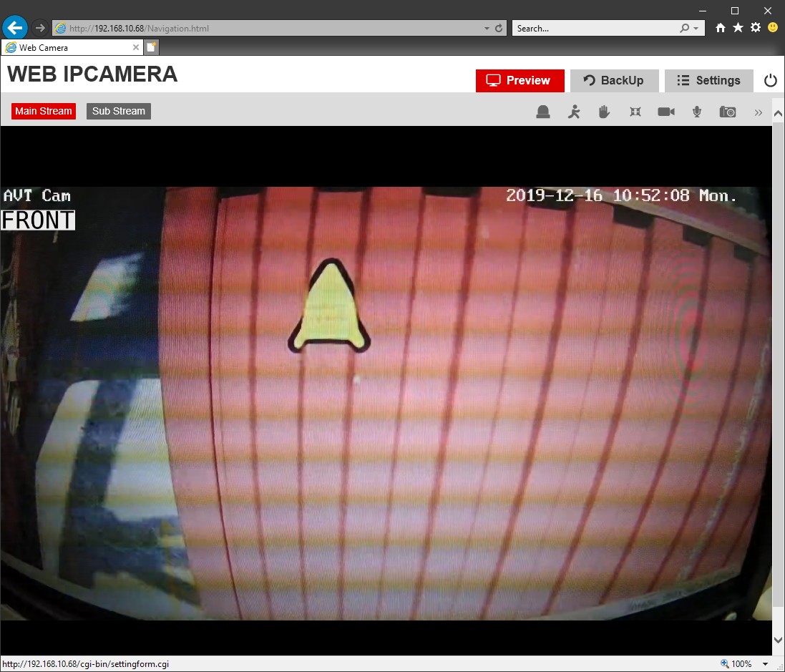Open the Preview page
Image resolution: width=785 pixels, height=672 pixels.
[520, 81]
